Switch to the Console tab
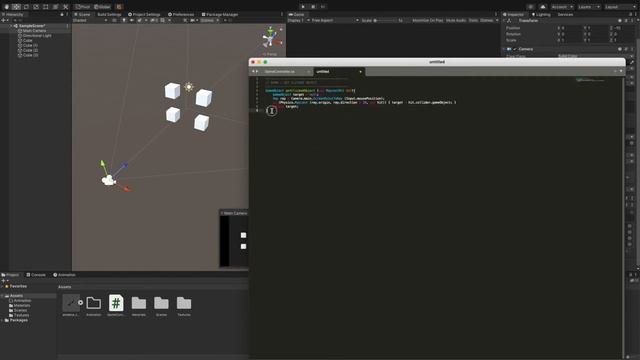 (36, 275)
